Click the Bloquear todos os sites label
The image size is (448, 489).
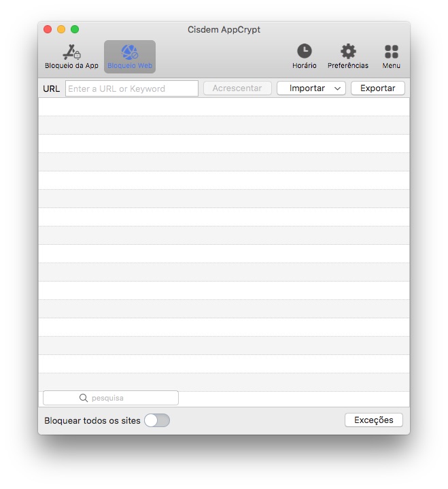pos(92,420)
